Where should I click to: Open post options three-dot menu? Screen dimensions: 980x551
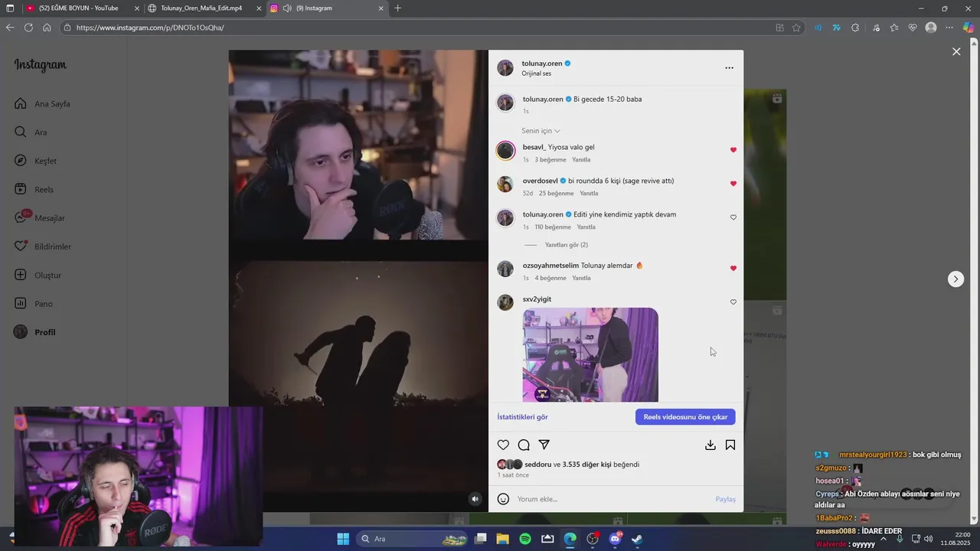(729, 68)
